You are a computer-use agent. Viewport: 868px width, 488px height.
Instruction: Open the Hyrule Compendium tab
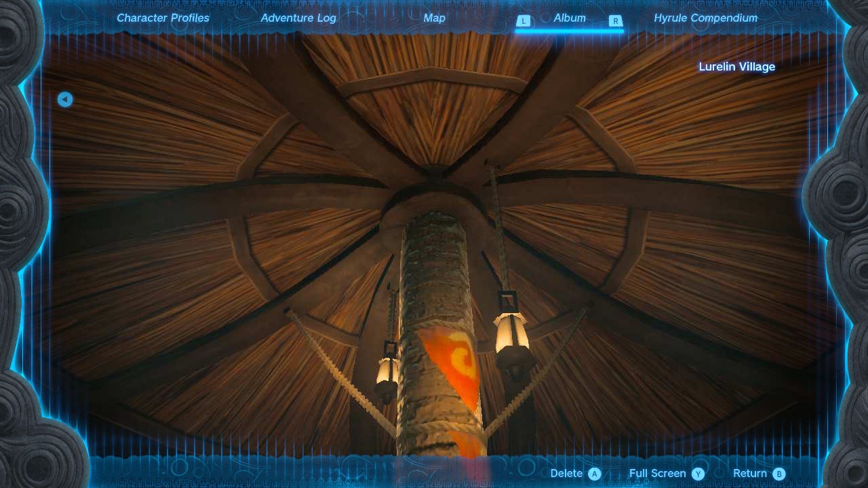click(x=705, y=18)
